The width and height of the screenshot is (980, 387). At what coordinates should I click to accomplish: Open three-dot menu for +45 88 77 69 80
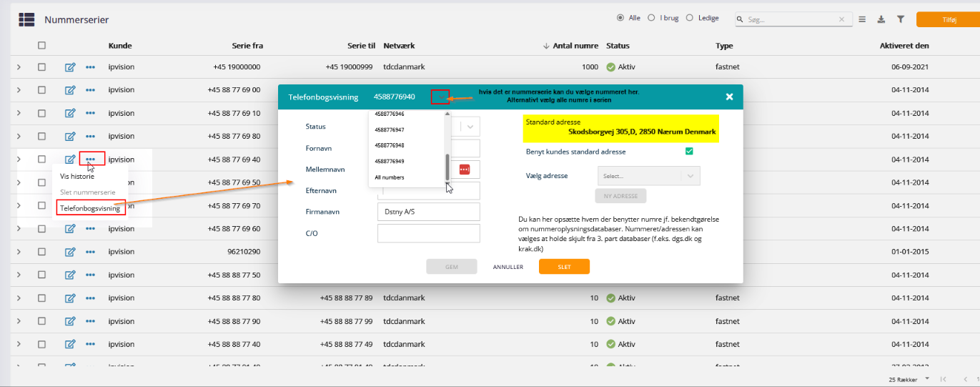90,136
